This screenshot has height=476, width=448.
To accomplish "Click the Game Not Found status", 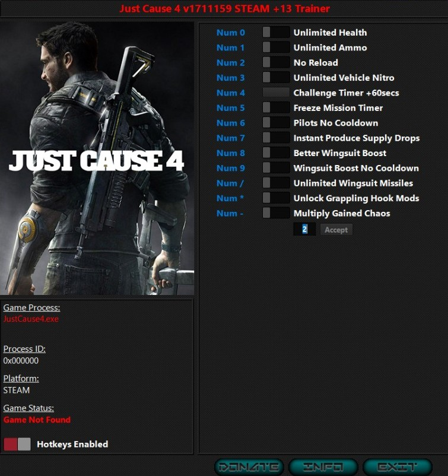I will coord(37,420).
